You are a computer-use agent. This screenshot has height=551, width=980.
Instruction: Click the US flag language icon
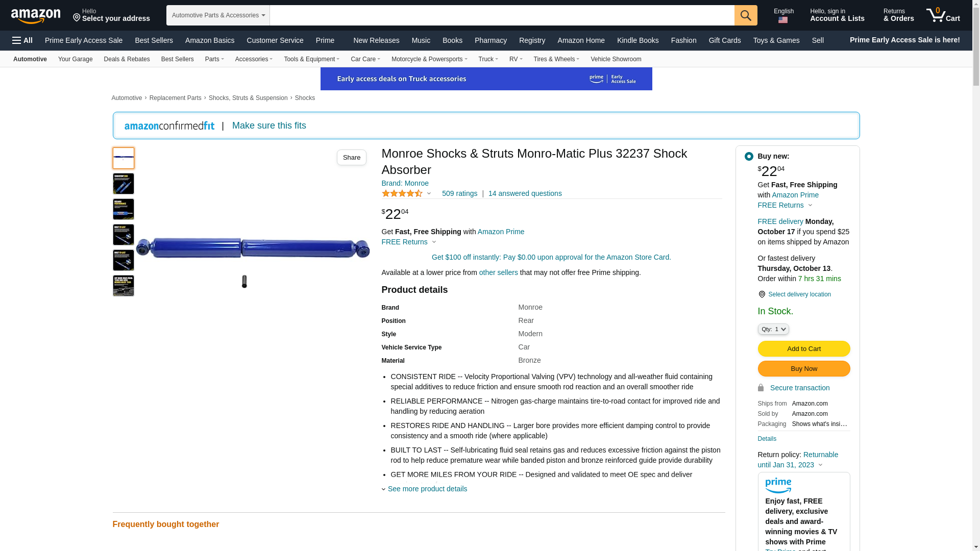click(783, 20)
